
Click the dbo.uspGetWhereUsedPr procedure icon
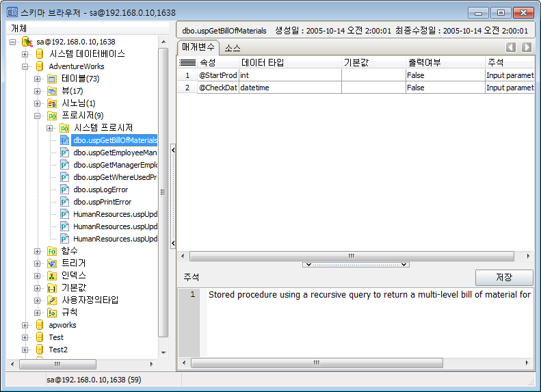[64, 177]
